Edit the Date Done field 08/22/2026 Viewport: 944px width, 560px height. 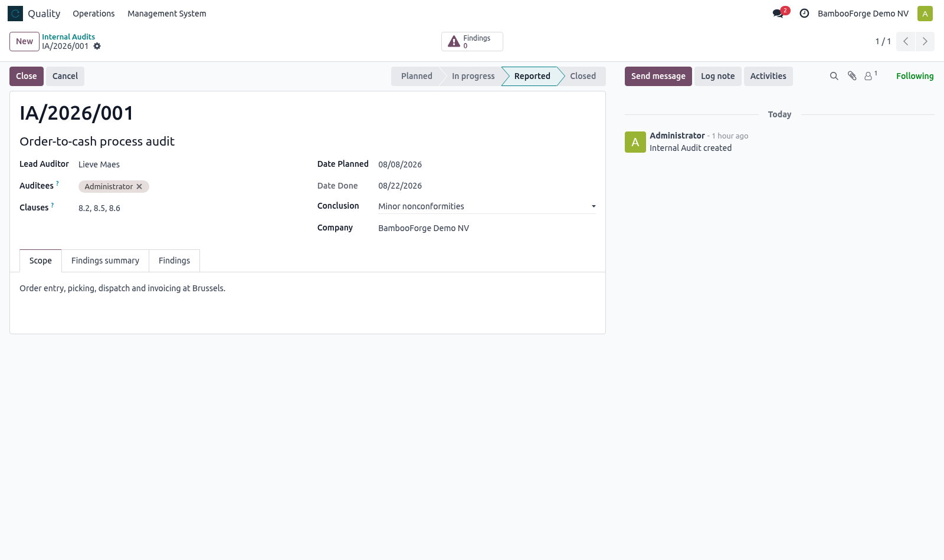[x=487, y=186]
